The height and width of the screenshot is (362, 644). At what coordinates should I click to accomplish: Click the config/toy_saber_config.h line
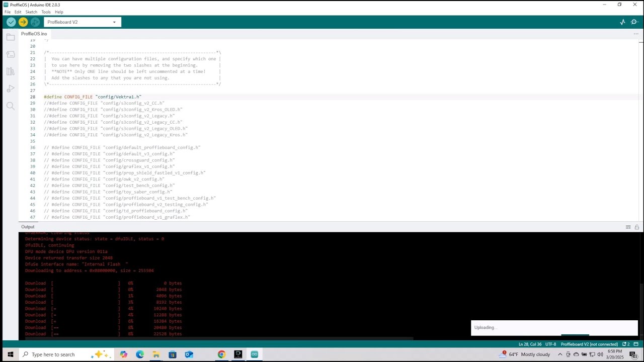[108, 192]
